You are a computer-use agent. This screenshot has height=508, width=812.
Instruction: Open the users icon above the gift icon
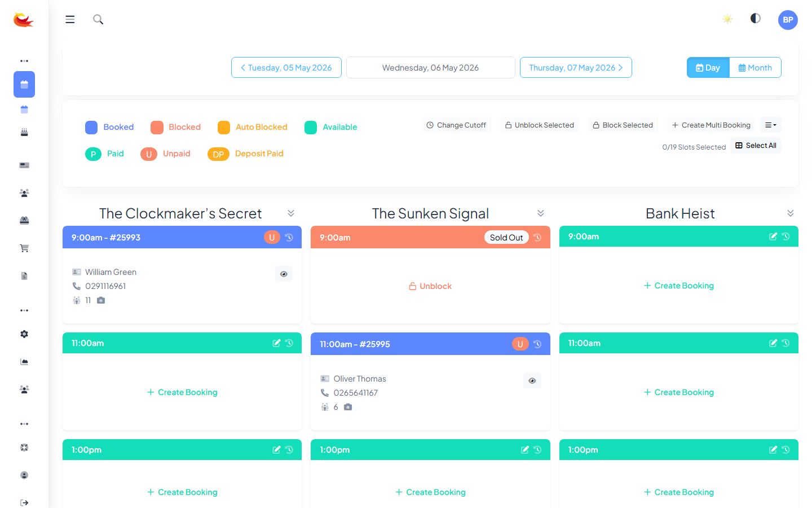(x=24, y=193)
